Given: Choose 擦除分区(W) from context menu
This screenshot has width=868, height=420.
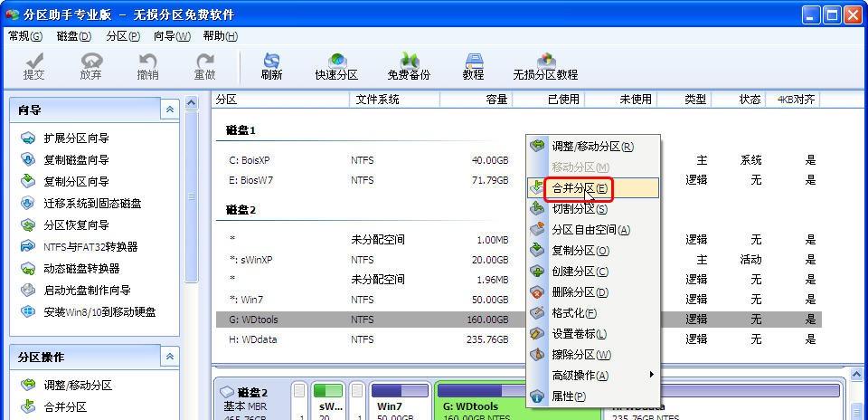Looking at the screenshot, I should (593, 355).
